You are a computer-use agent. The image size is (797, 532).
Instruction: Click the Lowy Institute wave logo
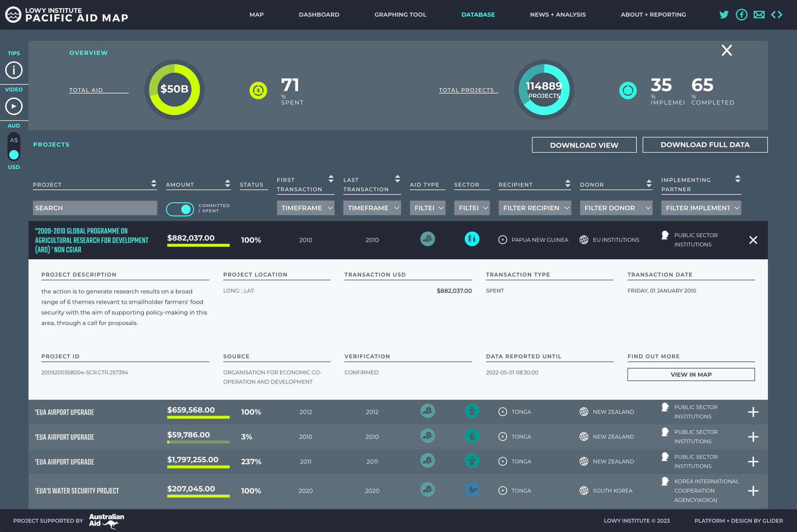tap(13, 15)
